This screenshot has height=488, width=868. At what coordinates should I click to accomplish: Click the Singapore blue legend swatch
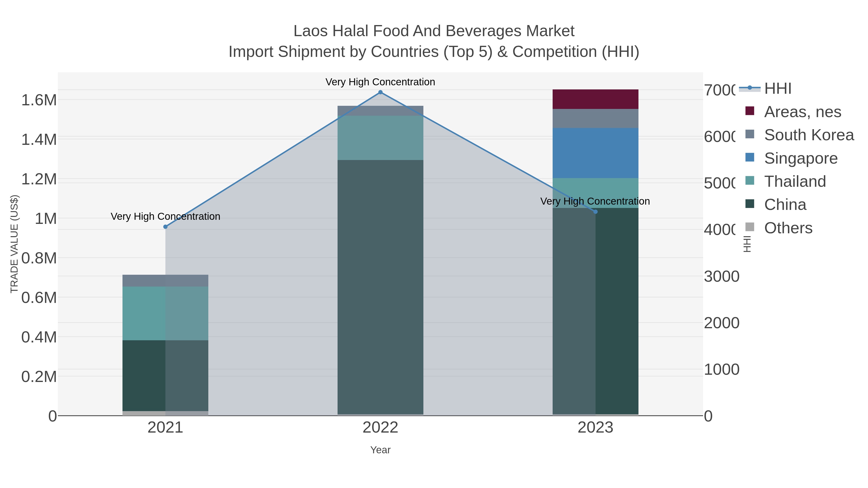pos(750,157)
